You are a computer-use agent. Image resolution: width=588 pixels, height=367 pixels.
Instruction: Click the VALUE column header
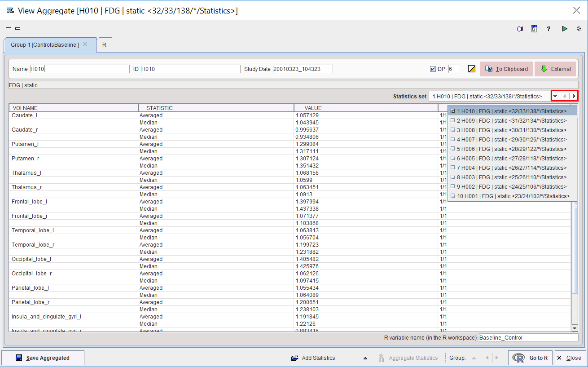[366, 108]
